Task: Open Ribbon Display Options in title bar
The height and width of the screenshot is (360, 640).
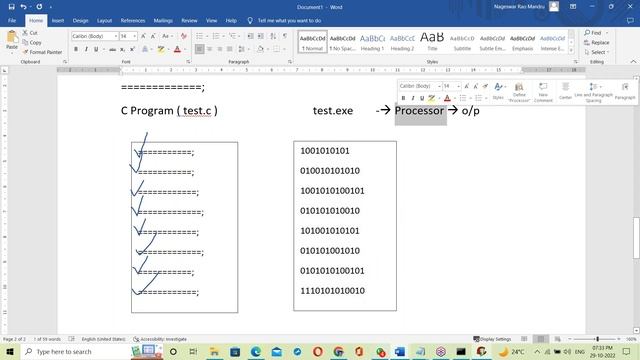Action: pos(573,7)
